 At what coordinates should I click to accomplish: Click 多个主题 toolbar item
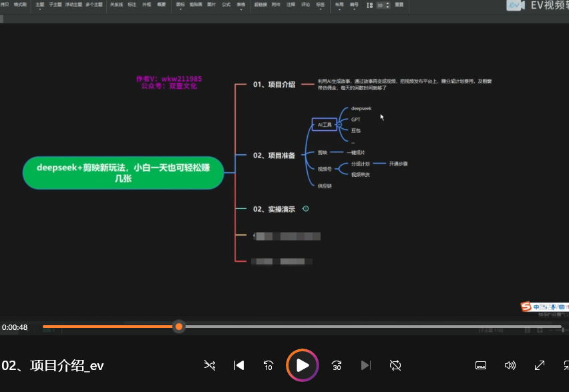pyautogui.click(x=94, y=5)
